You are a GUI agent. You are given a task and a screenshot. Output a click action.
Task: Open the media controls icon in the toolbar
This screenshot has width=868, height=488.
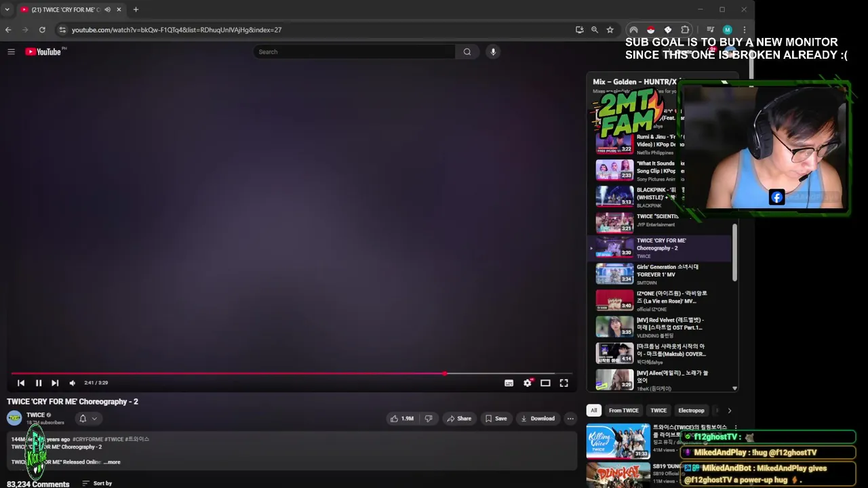pos(710,30)
